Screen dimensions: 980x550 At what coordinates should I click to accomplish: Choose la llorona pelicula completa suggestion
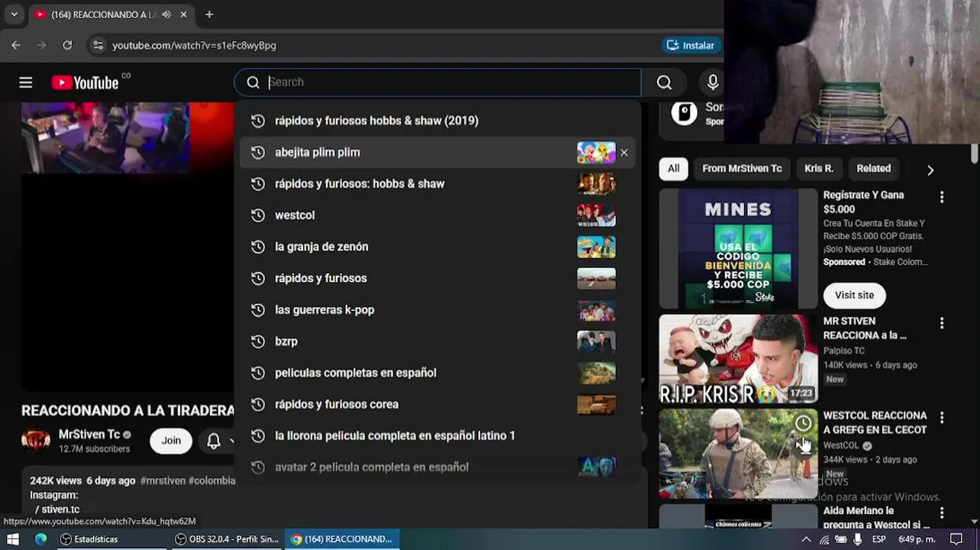pos(437,435)
